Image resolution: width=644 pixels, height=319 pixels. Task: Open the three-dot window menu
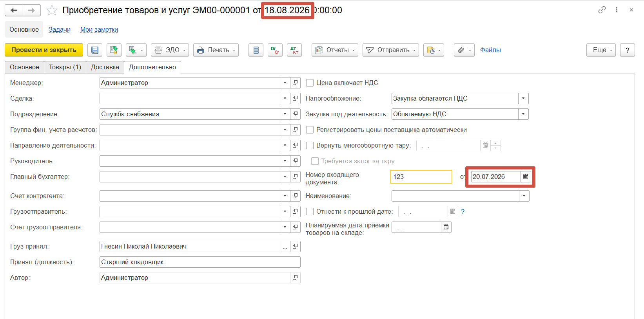[617, 10]
